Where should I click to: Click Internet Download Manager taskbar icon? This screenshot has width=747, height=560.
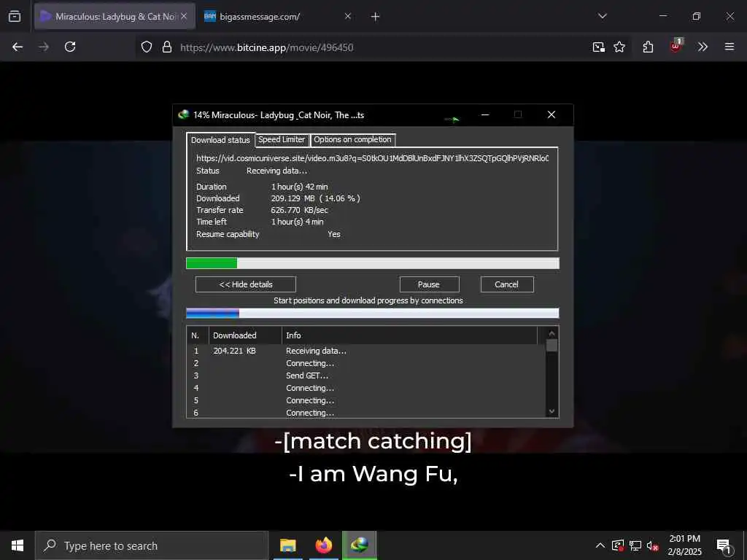point(359,545)
